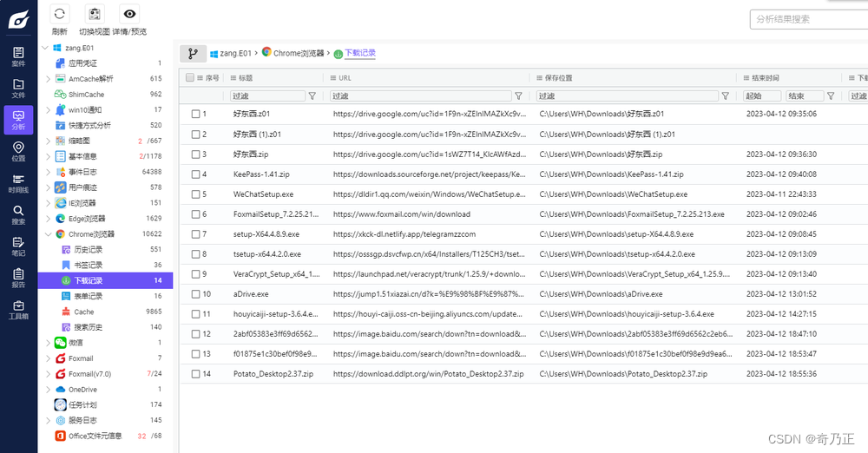This screenshot has width=868, height=453.
Task: Open the location section in left sidebar
Action: [x=18, y=151]
